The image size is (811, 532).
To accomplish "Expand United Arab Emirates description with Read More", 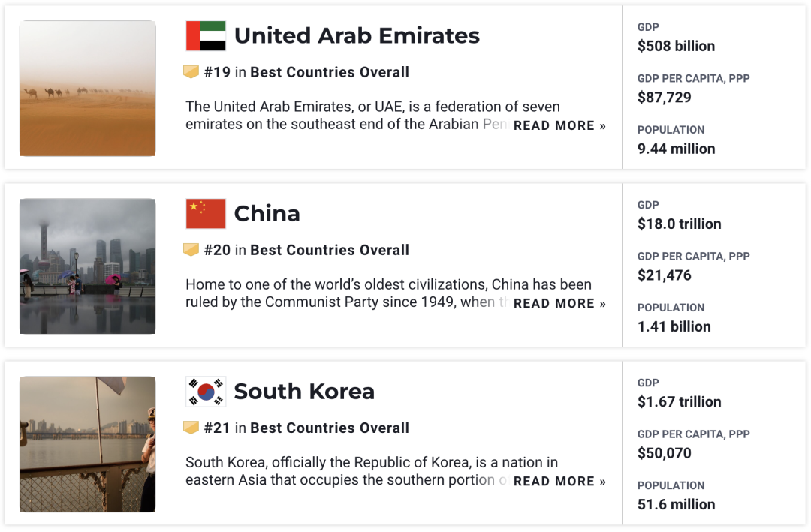I will tap(559, 126).
